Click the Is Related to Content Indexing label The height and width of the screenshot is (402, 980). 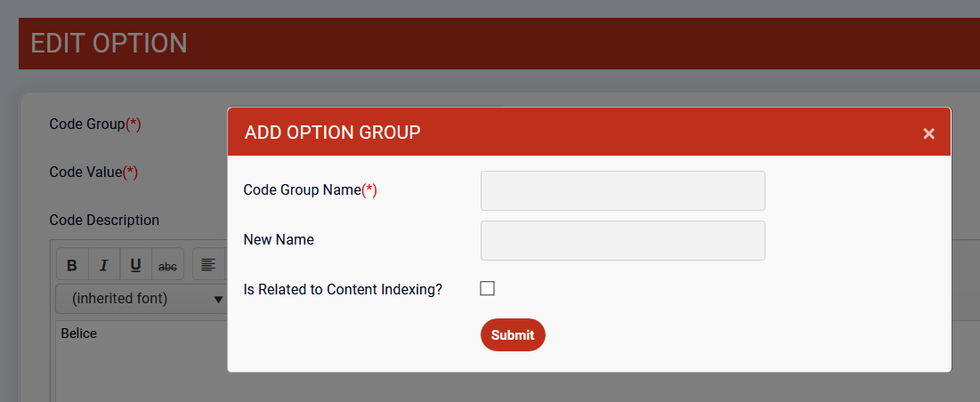tap(343, 289)
